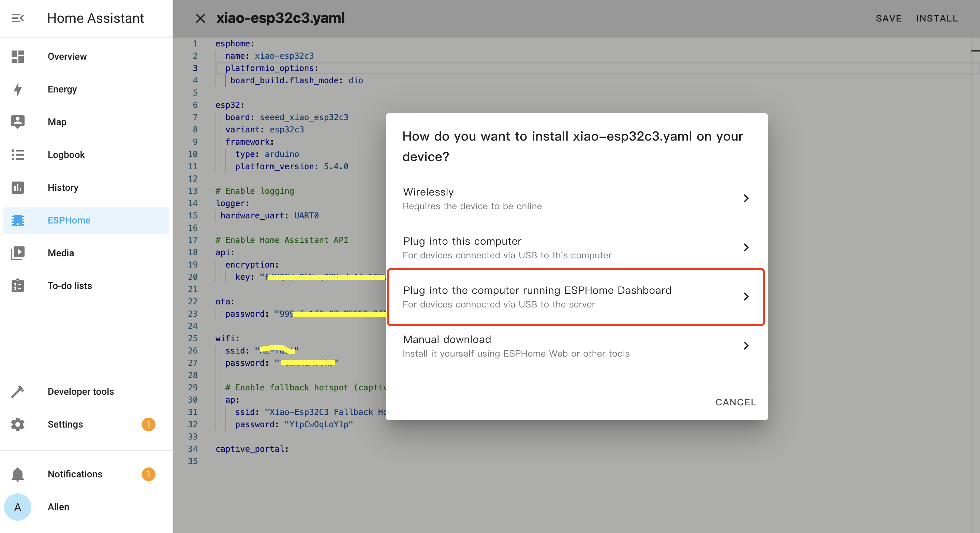
Task: Click the Allen user avatar
Action: [17, 507]
